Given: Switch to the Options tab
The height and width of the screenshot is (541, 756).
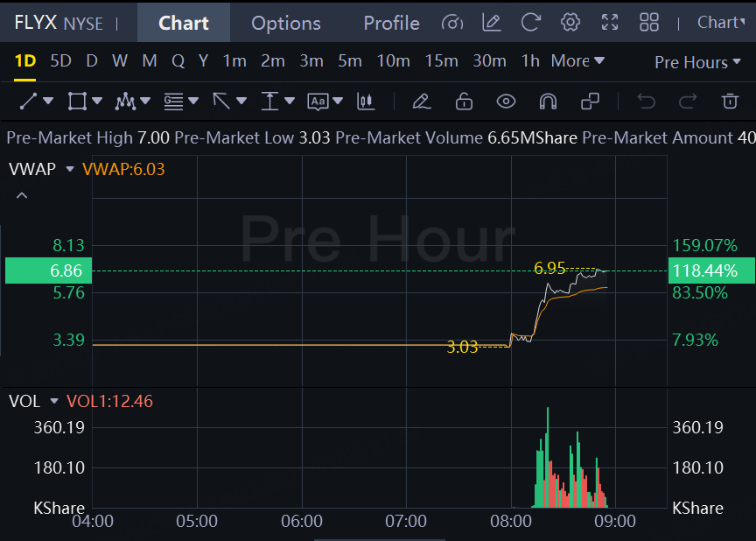Looking at the screenshot, I should pyautogui.click(x=285, y=24).
